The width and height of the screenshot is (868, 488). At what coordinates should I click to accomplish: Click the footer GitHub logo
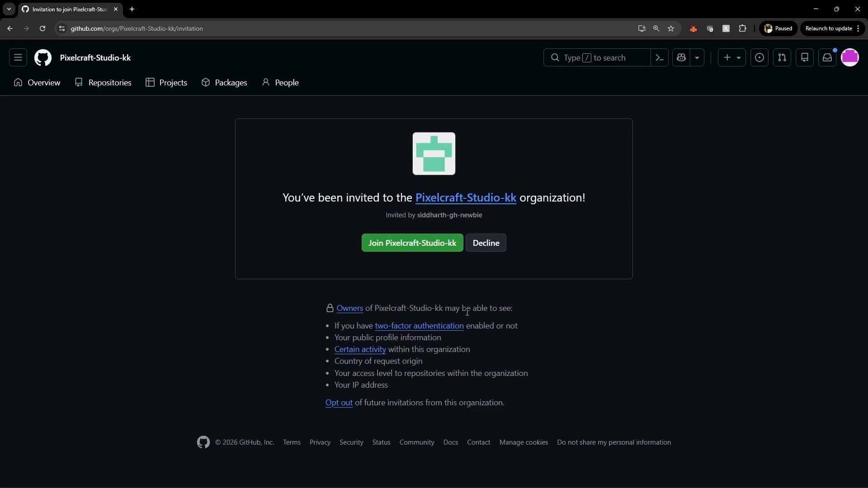point(203,442)
